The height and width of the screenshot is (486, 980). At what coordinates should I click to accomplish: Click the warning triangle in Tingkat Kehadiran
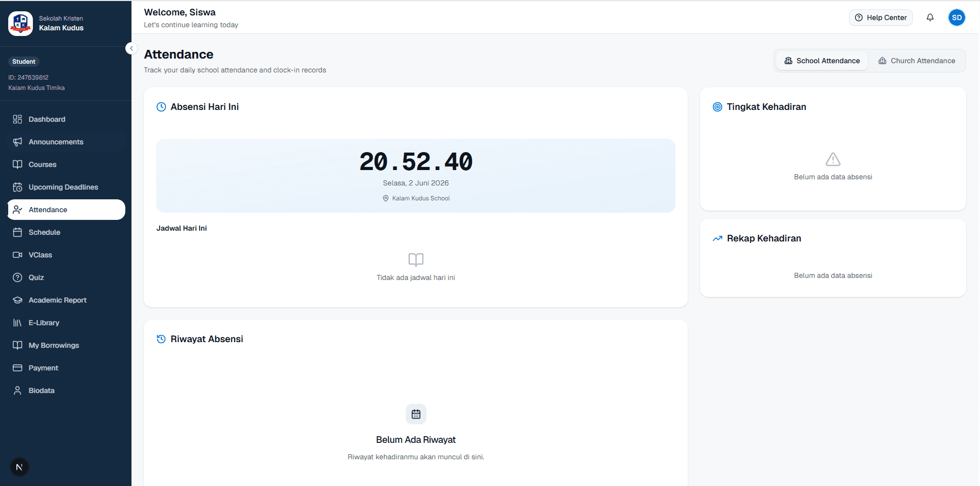833,159
